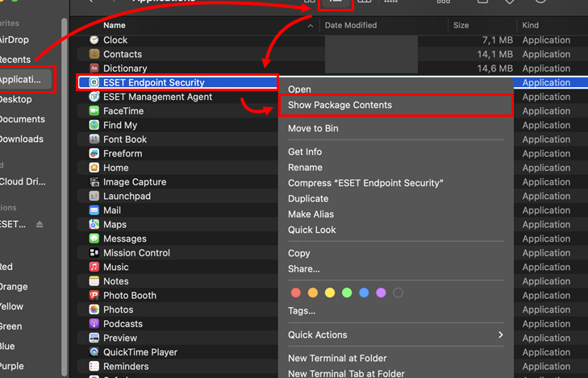Click the ESET Management Agent app icon
Screen dimensions: 588x378
coord(94,97)
